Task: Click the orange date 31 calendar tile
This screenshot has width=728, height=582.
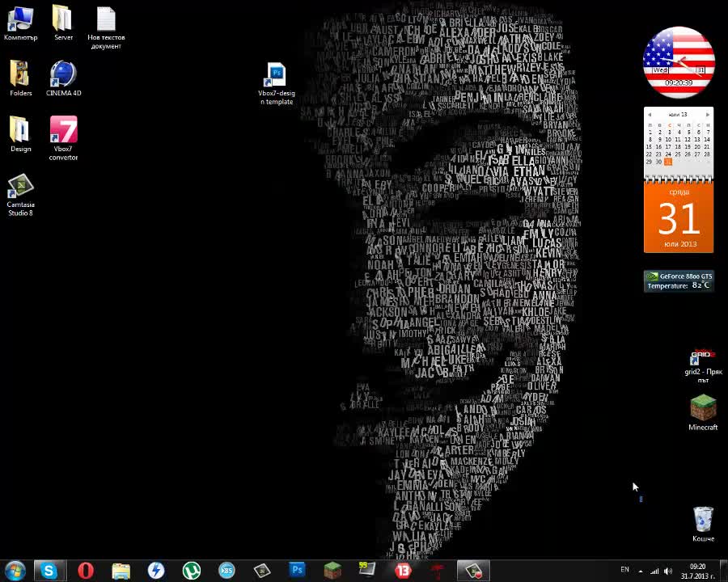Action: pyautogui.click(x=679, y=218)
